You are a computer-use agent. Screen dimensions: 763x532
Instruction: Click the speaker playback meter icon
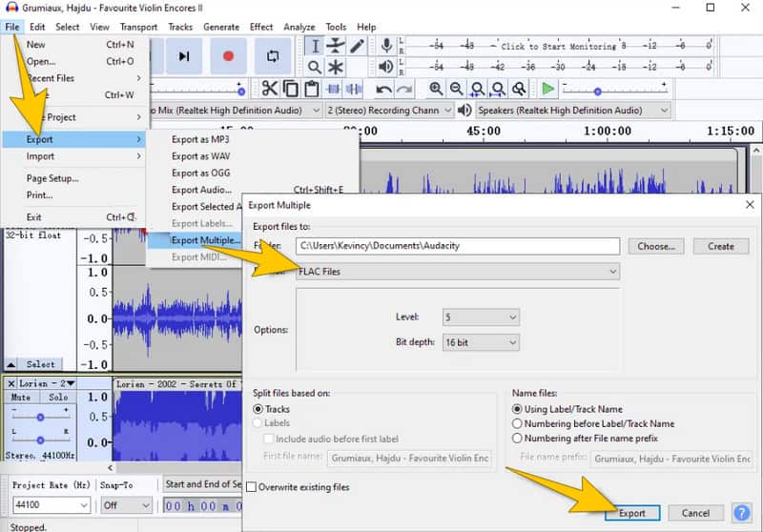point(386,67)
